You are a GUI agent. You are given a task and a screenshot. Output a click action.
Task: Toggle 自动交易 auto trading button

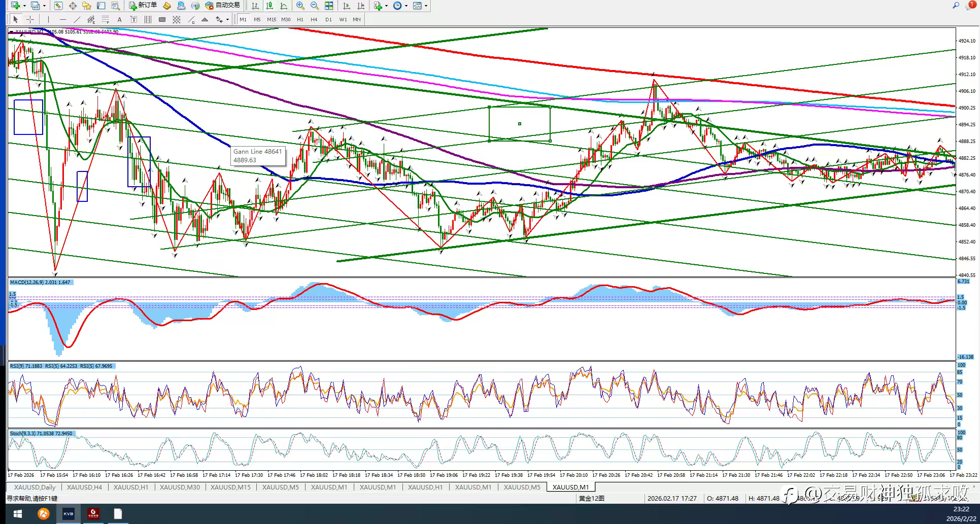222,6
